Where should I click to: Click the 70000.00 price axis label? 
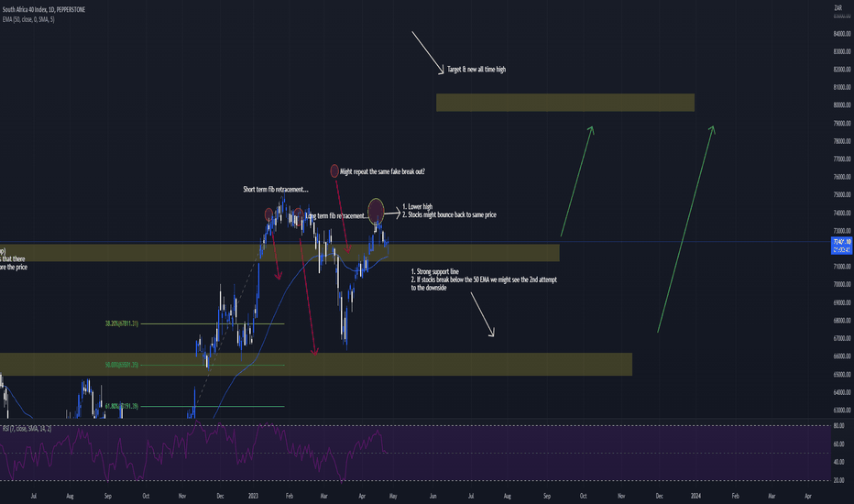click(x=842, y=284)
